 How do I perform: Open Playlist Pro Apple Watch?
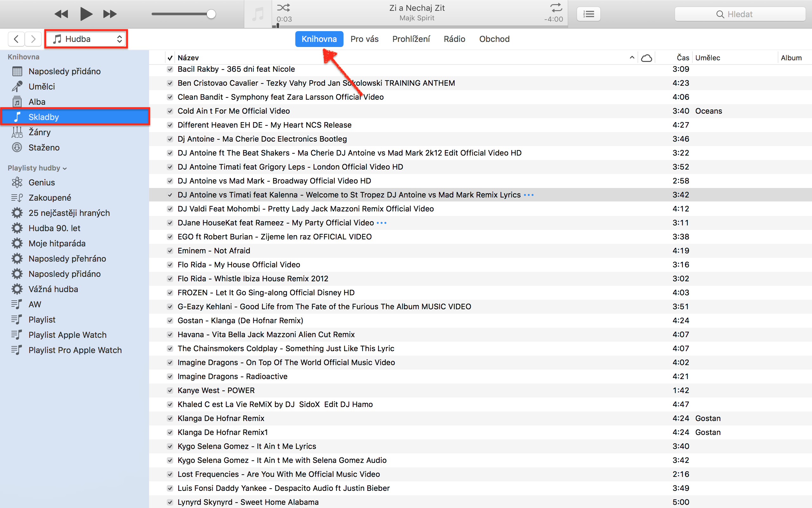(75, 350)
